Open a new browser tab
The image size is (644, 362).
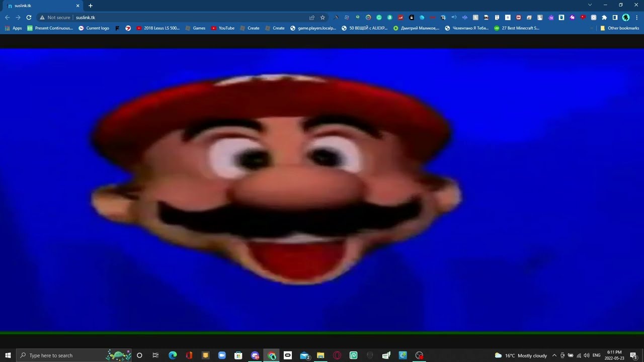click(x=91, y=6)
